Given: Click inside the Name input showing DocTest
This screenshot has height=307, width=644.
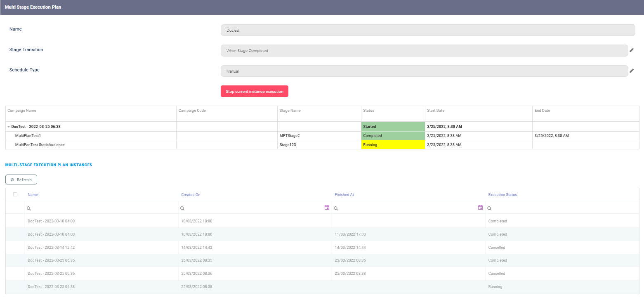Looking at the screenshot, I should (x=428, y=30).
